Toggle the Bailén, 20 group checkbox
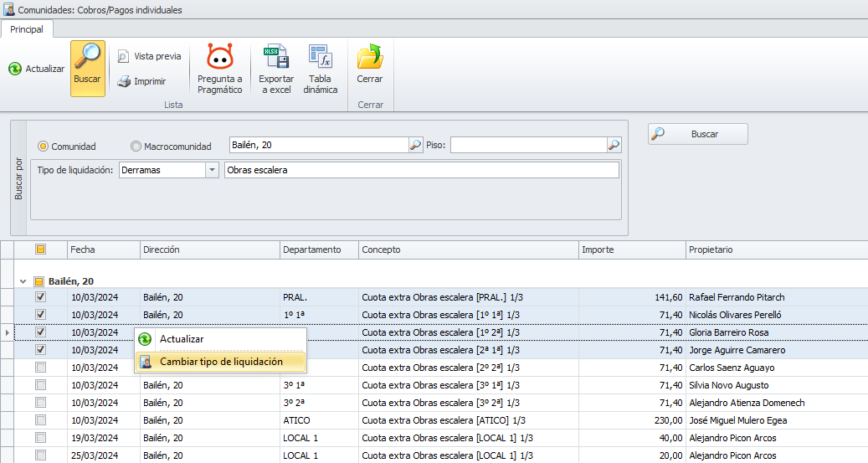This screenshot has width=868, height=463. pyautogui.click(x=39, y=281)
